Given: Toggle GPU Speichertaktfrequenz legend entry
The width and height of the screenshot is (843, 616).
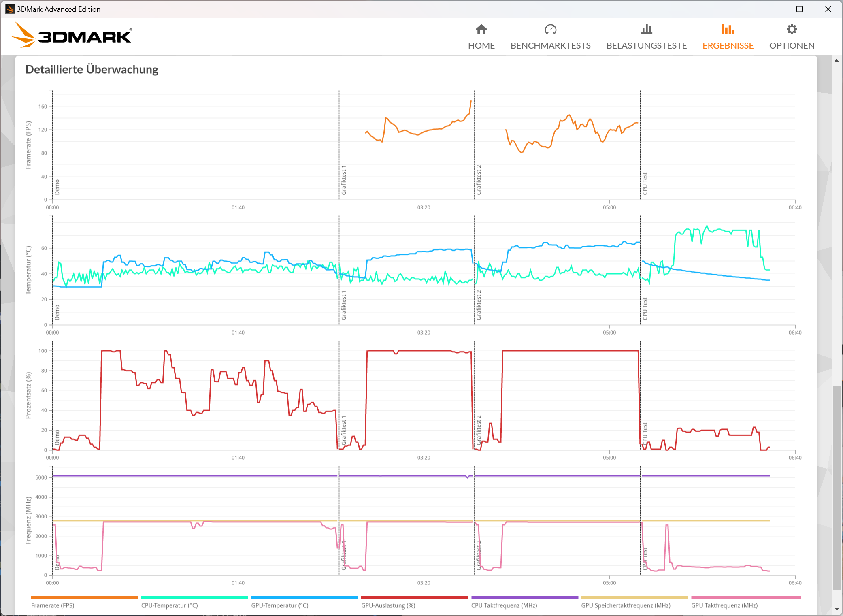Looking at the screenshot, I should point(626,605).
